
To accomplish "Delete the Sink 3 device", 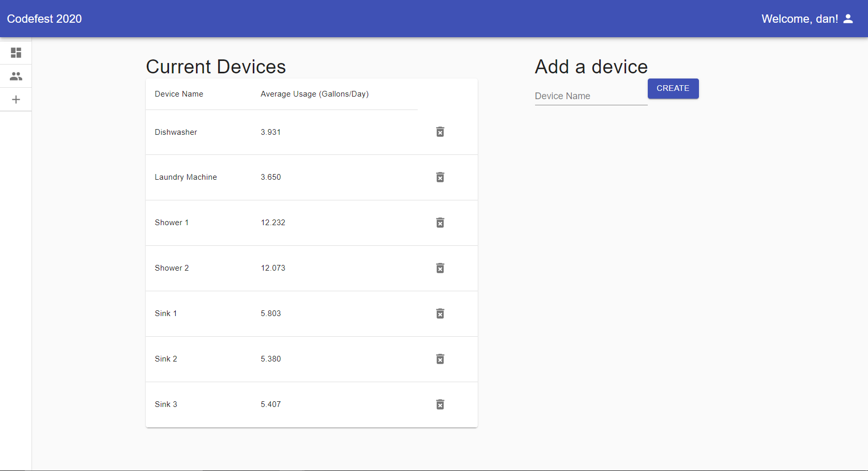I will pyautogui.click(x=440, y=404).
